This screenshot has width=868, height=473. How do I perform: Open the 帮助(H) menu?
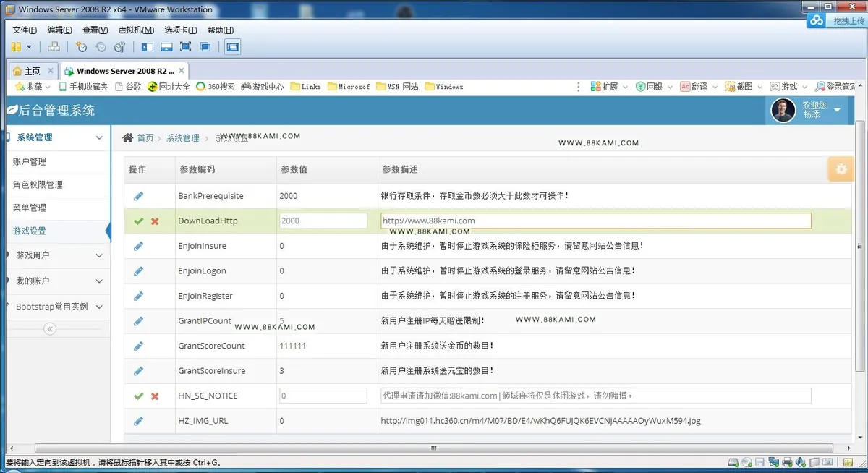tap(221, 30)
